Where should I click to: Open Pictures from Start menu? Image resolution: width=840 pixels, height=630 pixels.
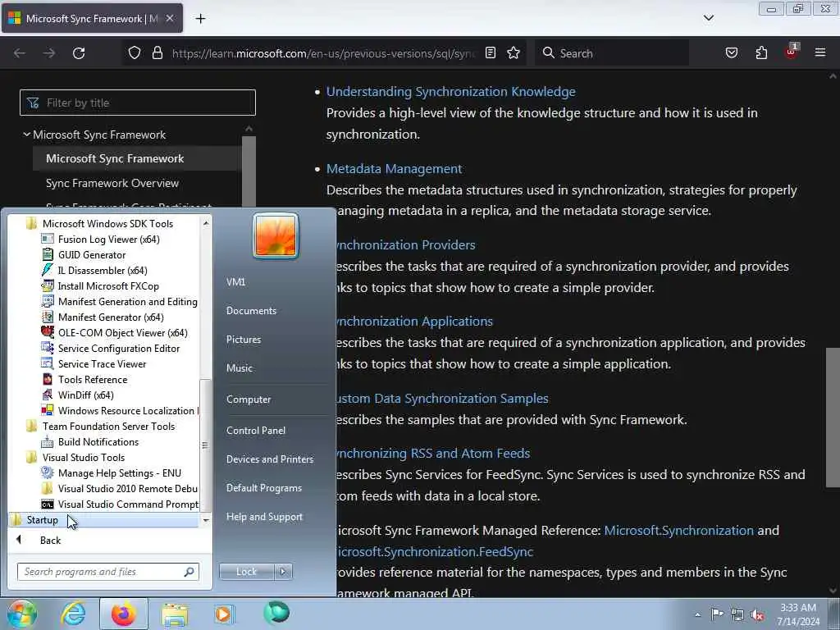pos(244,340)
